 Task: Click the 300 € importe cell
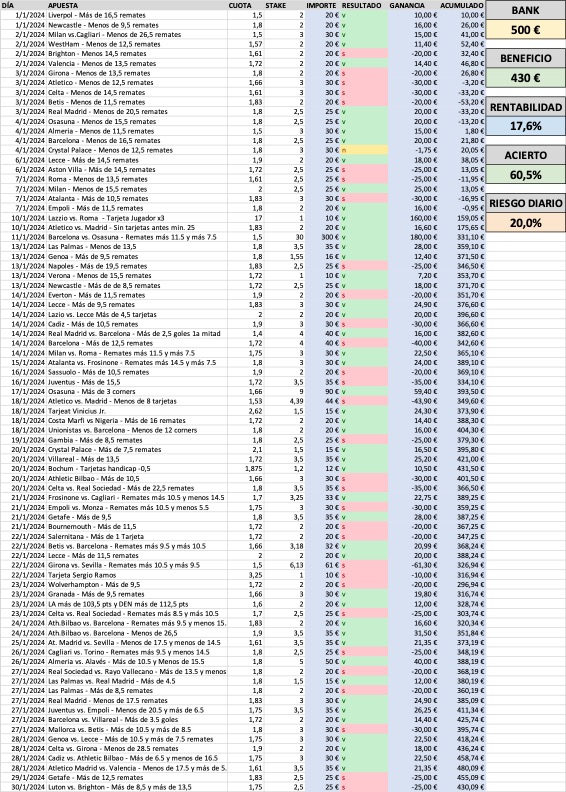coord(323,237)
